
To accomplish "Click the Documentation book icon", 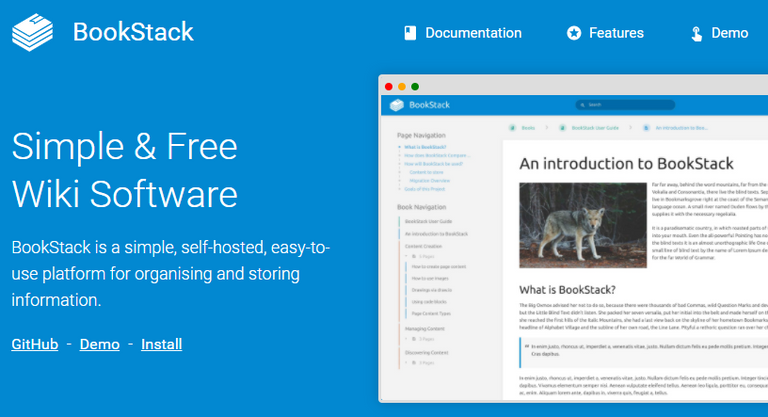I will (410, 33).
